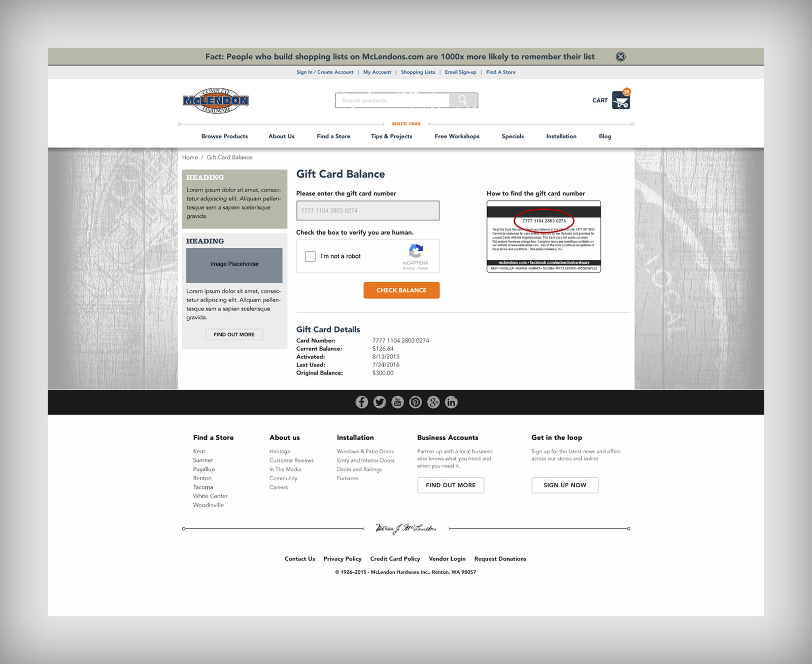Open Community footer link

pos(283,478)
